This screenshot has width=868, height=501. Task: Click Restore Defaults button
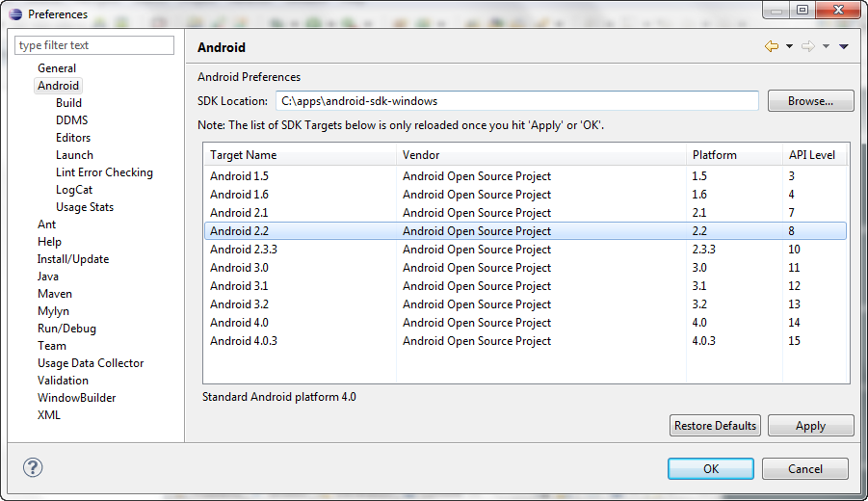715,426
